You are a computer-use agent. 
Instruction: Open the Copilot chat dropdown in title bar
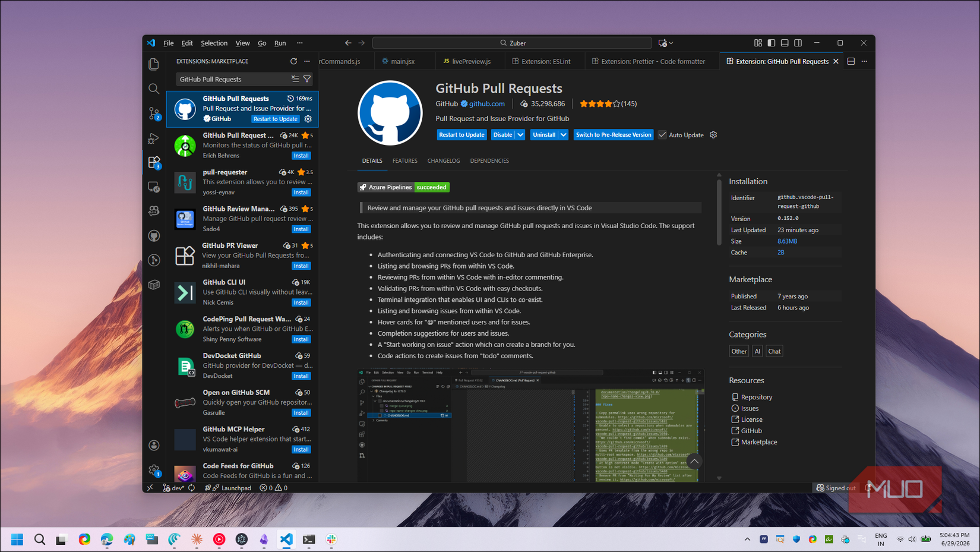(x=671, y=43)
